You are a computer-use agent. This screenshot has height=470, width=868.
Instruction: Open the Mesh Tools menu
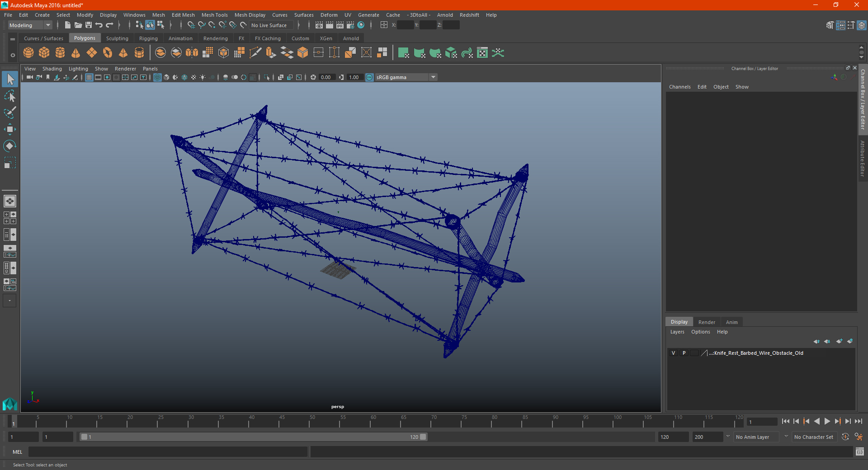(214, 15)
